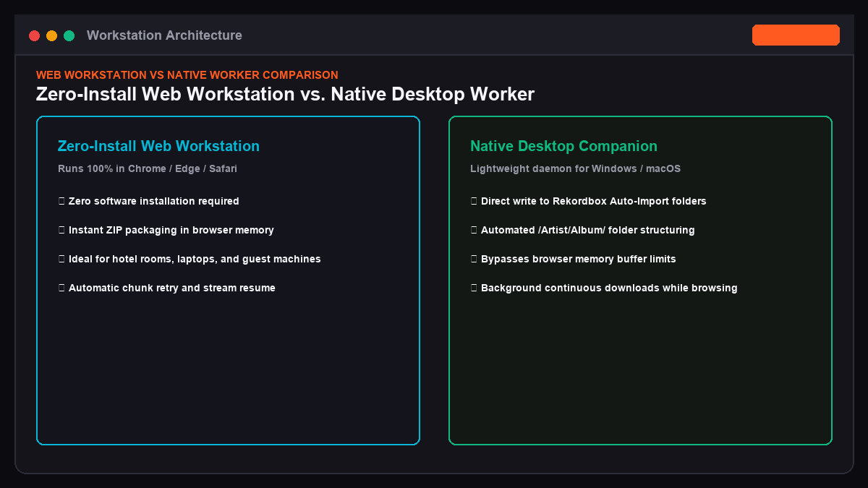Screen dimensions: 868x488
Task: Click the Zero-Install Web Workstation vs. Native Desktop Worker heading
Action: (x=285, y=94)
